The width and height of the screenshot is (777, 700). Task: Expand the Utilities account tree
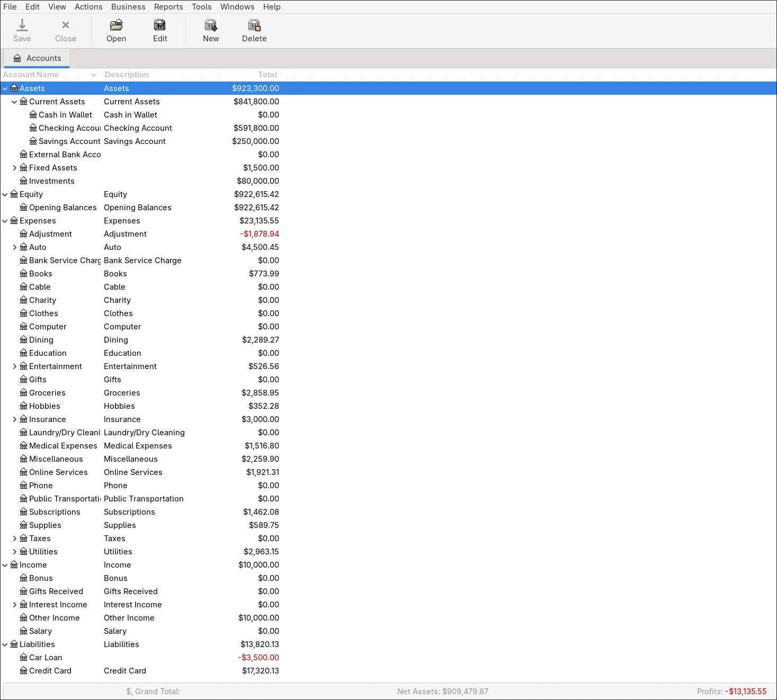[x=14, y=552]
